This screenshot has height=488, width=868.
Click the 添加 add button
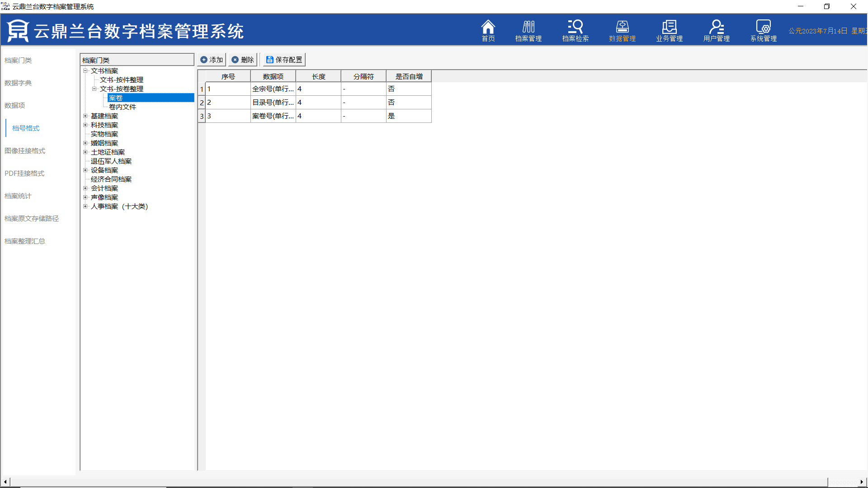click(212, 60)
